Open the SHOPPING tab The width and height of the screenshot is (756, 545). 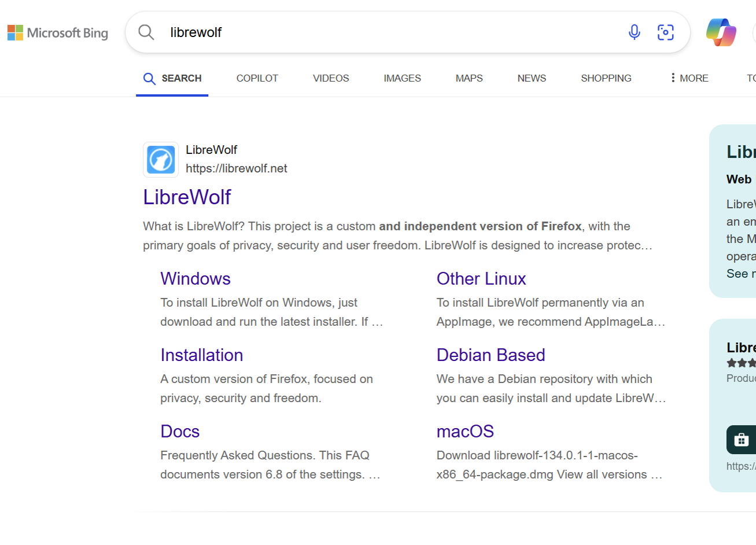coord(606,78)
